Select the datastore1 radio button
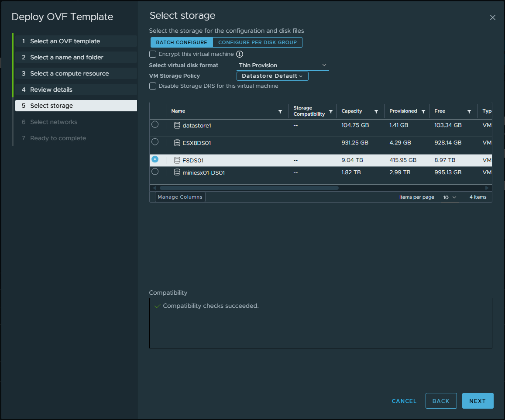505x420 pixels. [155, 124]
